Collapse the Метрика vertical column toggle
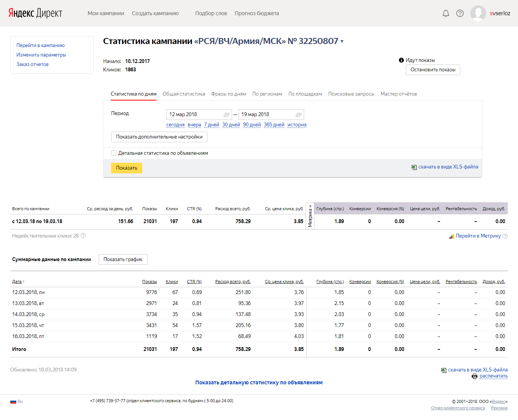This screenshot has width=518, height=420. [310, 216]
